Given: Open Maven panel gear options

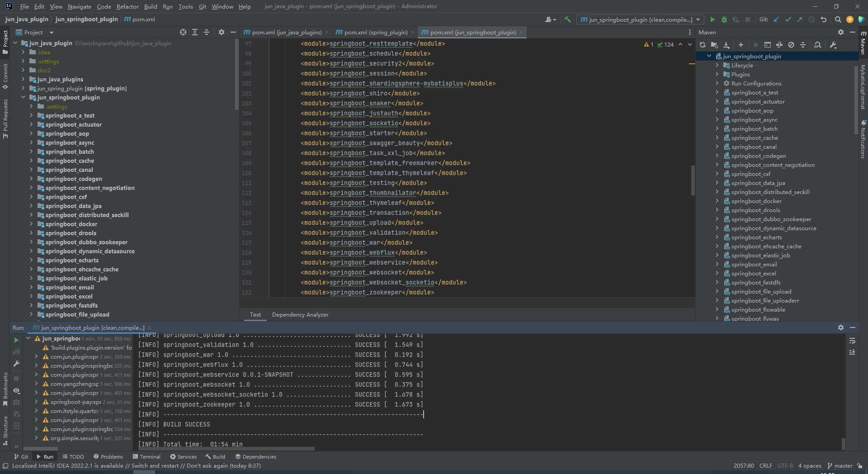Looking at the screenshot, I should pos(841,32).
